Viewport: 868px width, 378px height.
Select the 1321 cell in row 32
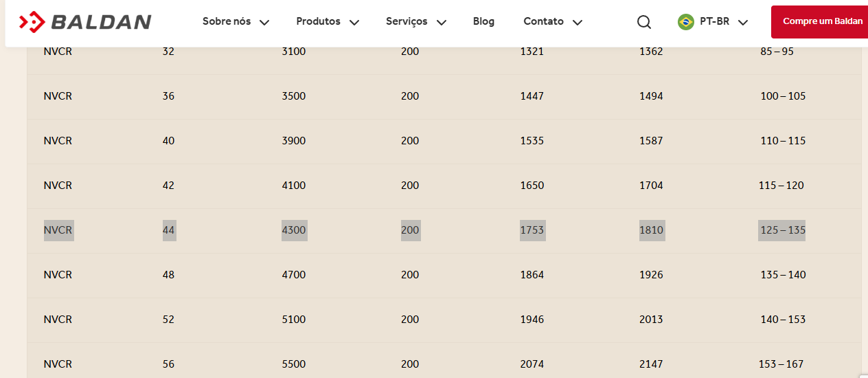532,52
